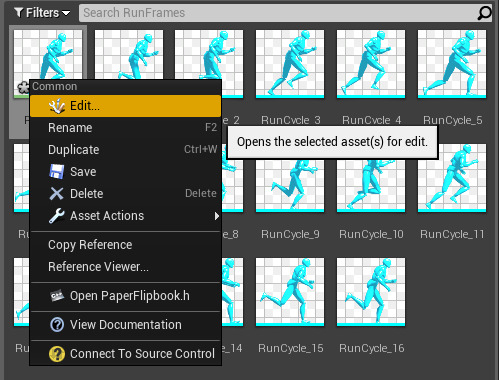Select the RunCycle_3 thumbnail
This screenshot has width=499, height=380.
point(290,64)
